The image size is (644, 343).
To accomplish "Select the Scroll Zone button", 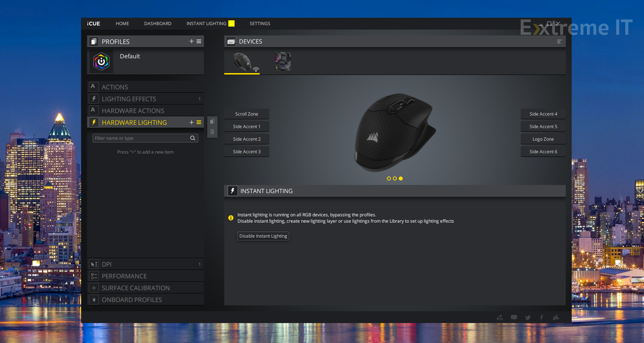I will pyautogui.click(x=247, y=114).
